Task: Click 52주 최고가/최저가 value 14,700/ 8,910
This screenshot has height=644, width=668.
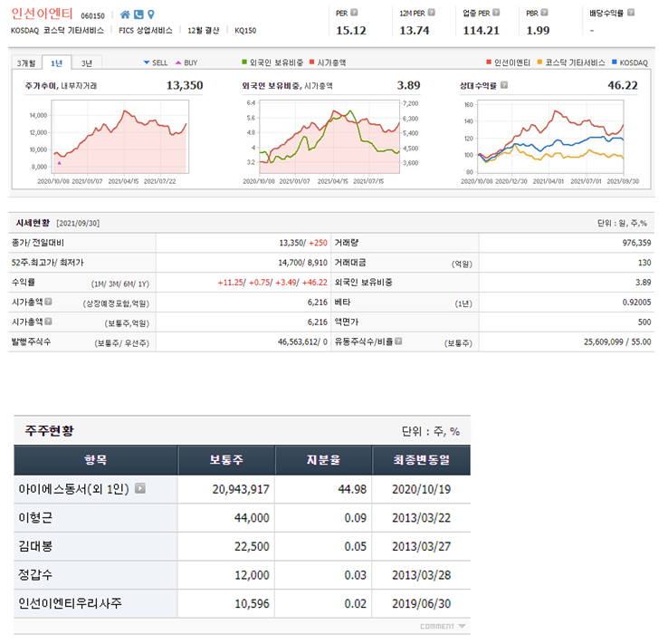Action: click(x=303, y=263)
